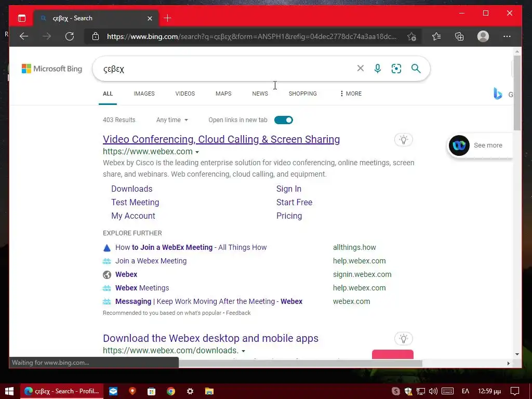Switch to the VIDEOS tab
The height and width of the screenshot is (399, 532).
click(185, 94)
